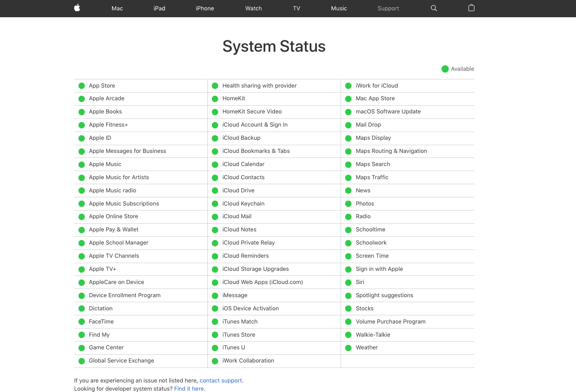Screen dimensions: 576x392
Task: Click the status dot beside FaceTime
Action: [x=82, y=322]
